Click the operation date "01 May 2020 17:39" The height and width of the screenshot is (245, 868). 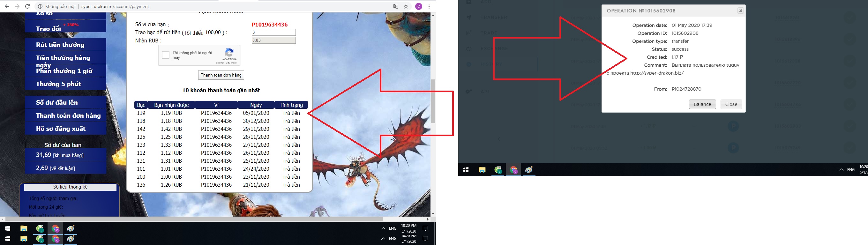point(692,25)
